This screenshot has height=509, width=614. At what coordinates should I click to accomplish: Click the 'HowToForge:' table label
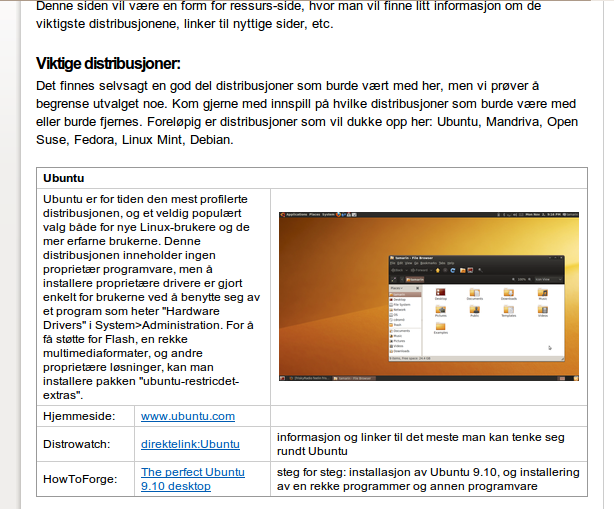point(80,479)
